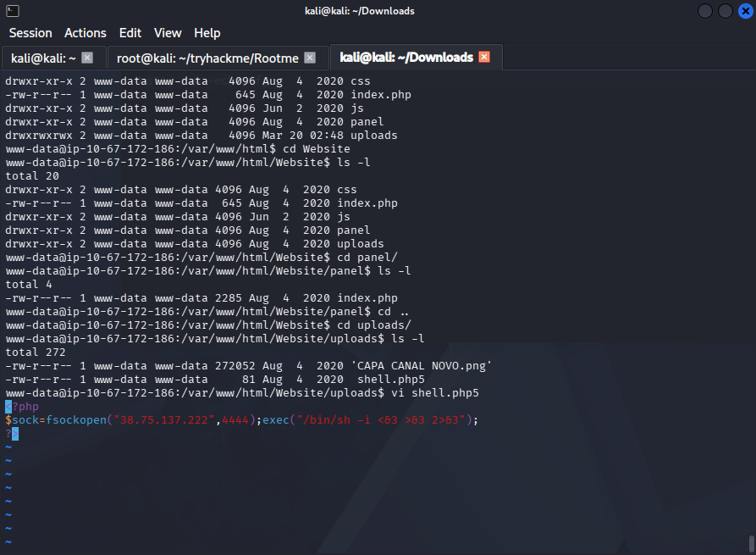The height and width of the screenshot is (555, 756).
Task: Click the closing ?> tag line
Action: pos(12,433)
